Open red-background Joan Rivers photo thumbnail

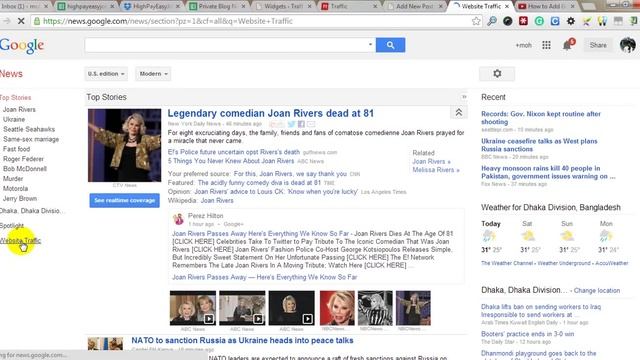[337, 308]
